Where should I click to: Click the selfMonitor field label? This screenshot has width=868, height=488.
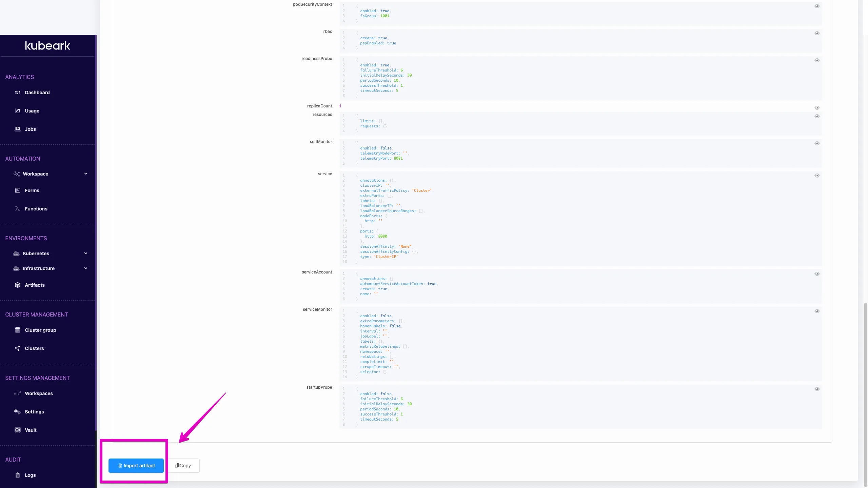(x=321, y=142)
